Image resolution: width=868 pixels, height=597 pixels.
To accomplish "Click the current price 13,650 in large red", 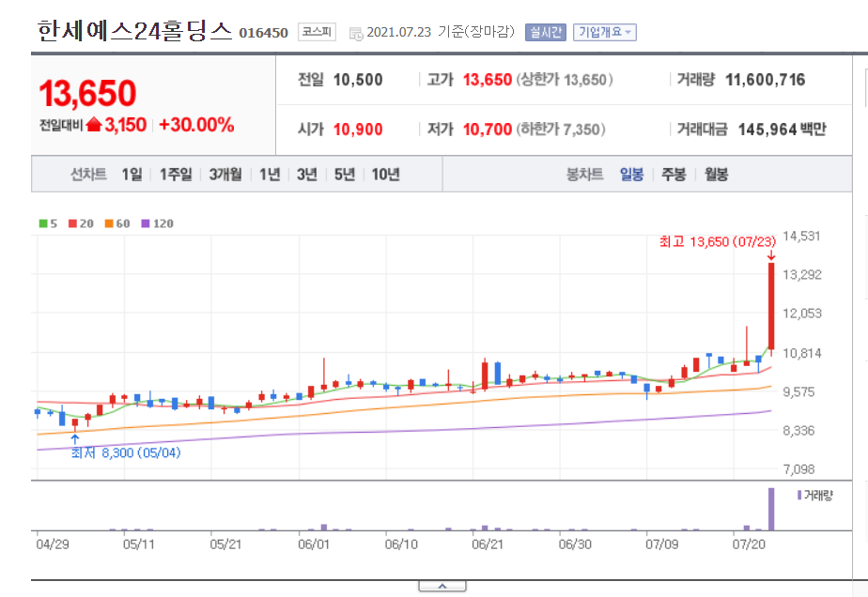I will point(87,93).
